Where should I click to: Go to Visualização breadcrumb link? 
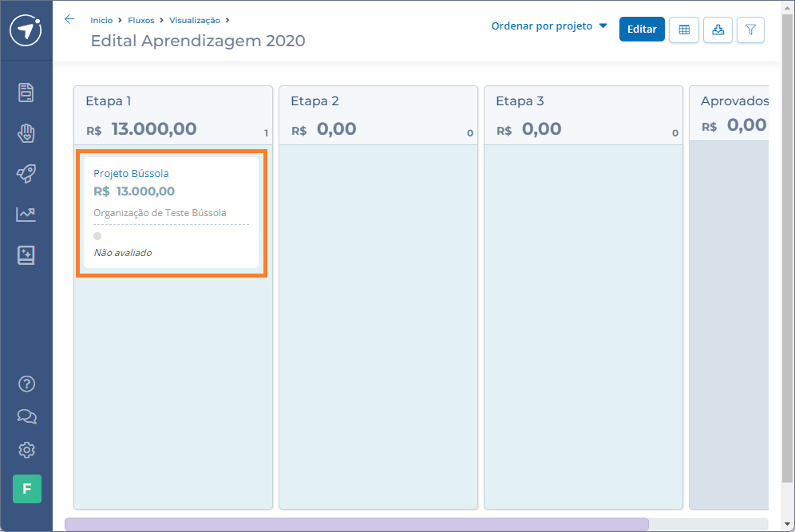pos(195,20)
